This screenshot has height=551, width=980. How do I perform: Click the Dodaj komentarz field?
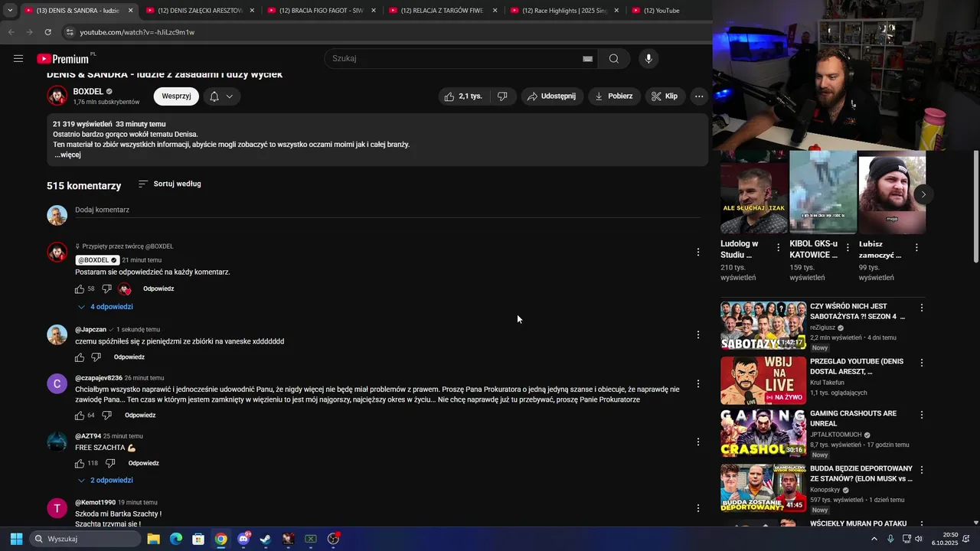[x=387, y=210]
